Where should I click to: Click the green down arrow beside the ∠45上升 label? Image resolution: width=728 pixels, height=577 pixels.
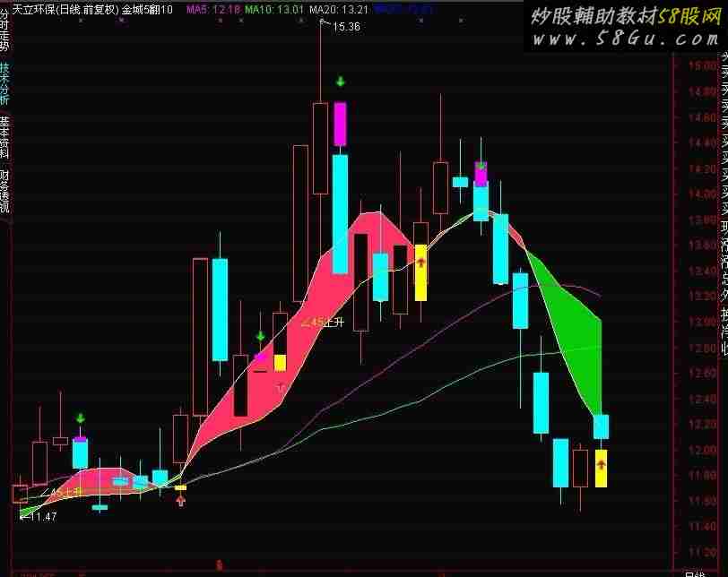point(261,336)
